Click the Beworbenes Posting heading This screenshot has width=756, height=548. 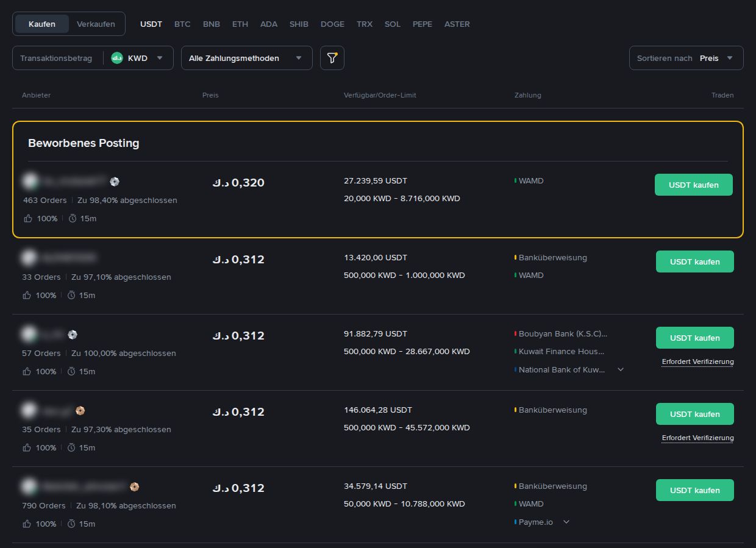[84, 143]
